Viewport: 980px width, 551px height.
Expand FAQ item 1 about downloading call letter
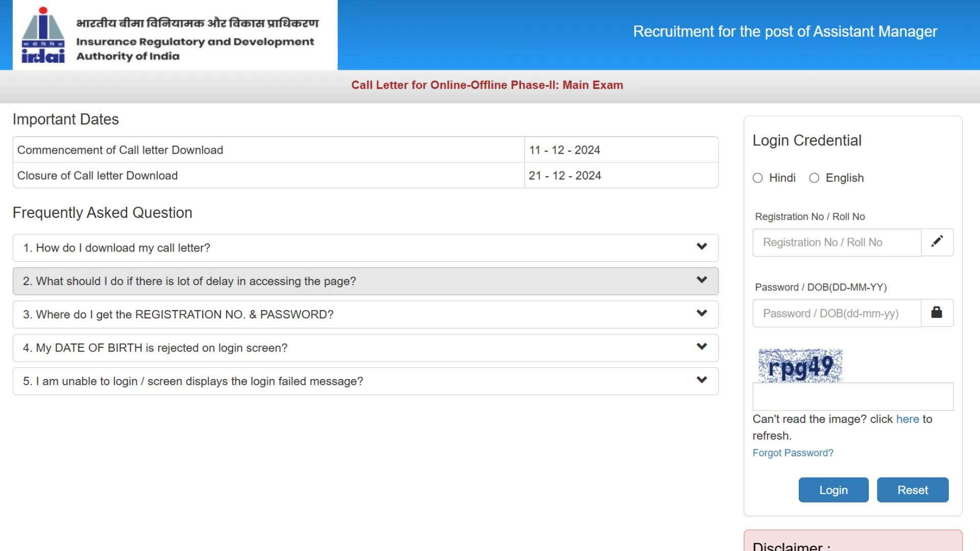(365, 247)
